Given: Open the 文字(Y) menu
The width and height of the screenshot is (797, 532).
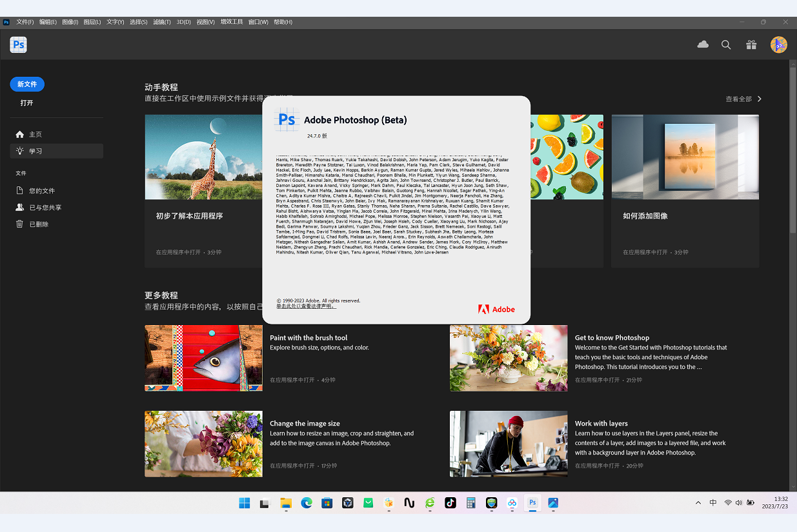Looking at the screenshot, I should click(115, 22).
